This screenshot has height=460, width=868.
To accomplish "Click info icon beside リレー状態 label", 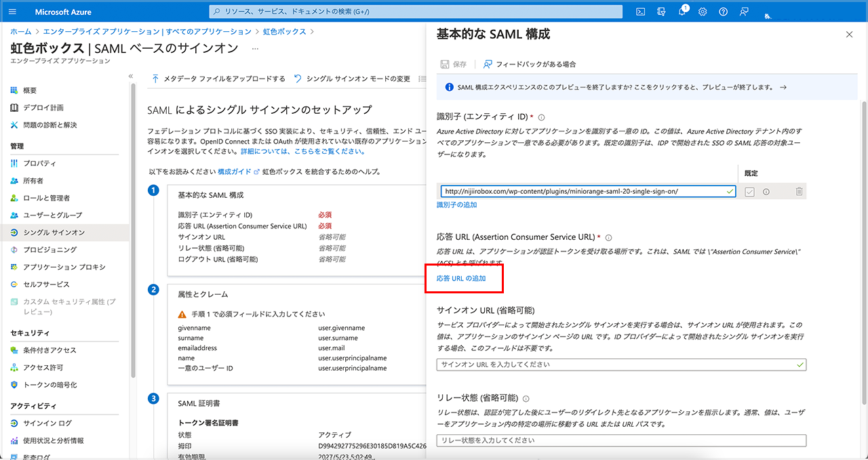I will pos(526,399).
